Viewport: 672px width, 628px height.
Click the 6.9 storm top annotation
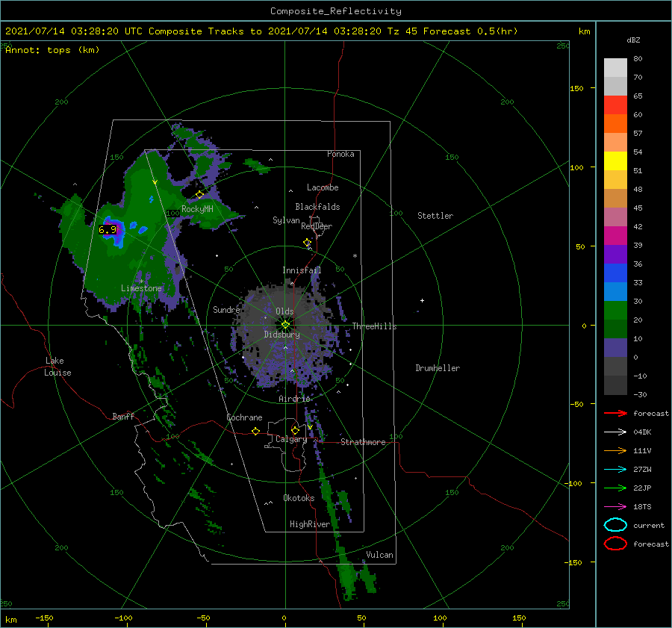click(x=108, y=229)
